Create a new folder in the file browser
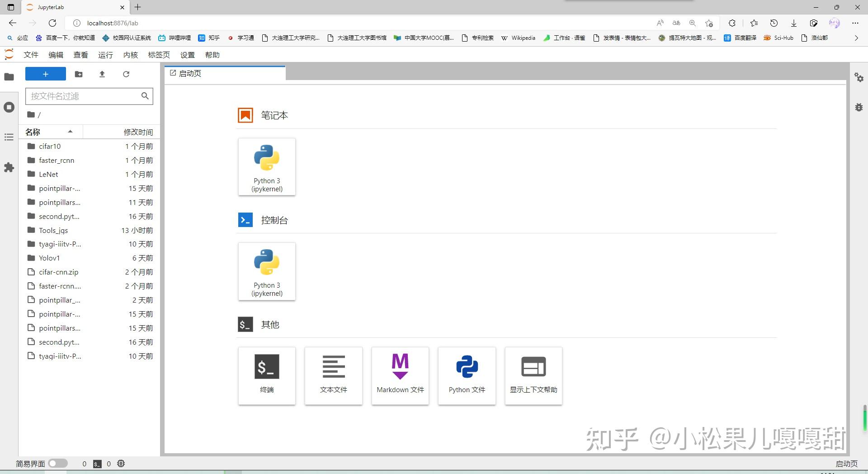The image size is (868, 474). (79, 74)
